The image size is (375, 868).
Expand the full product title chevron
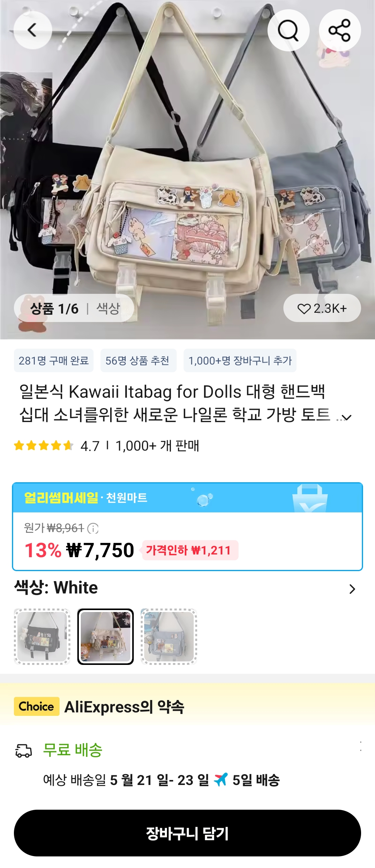(347, 417)
